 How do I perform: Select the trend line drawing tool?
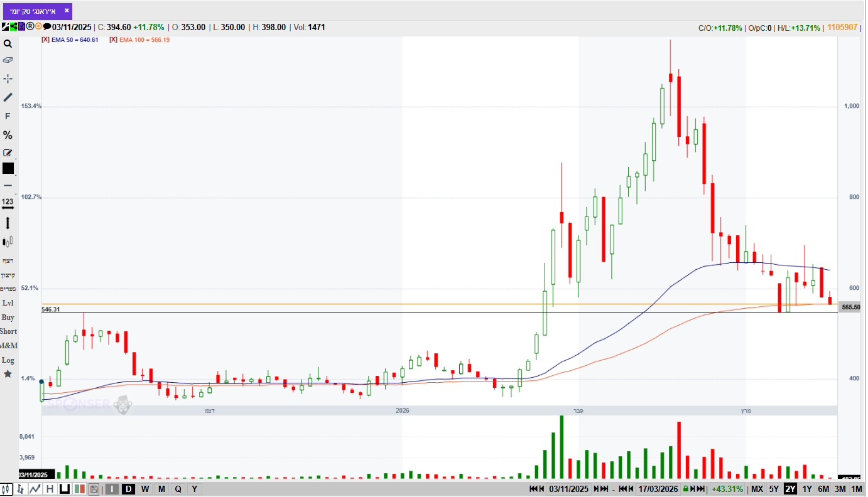8,97
